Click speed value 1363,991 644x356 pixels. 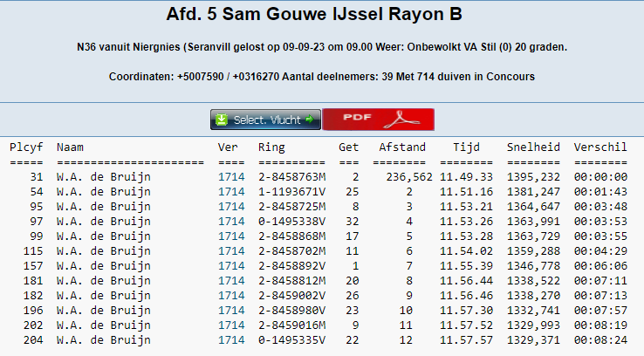point(533,222)
